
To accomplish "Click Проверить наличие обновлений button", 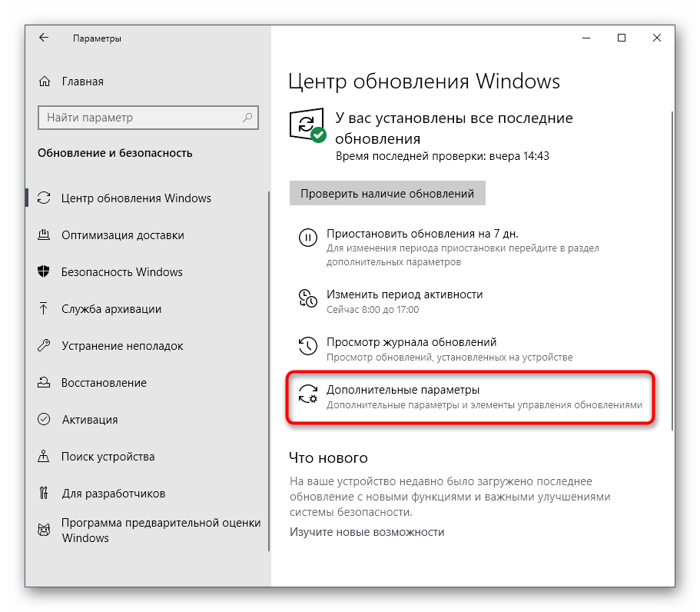I will [387, 193].
